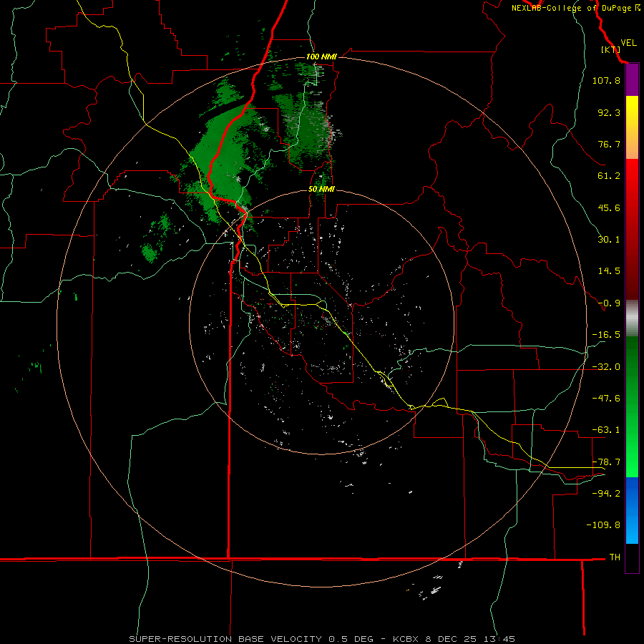Click the 107.8 velocity scale value
Viewport: 644px width, 644px height.
tap(606, 80)
